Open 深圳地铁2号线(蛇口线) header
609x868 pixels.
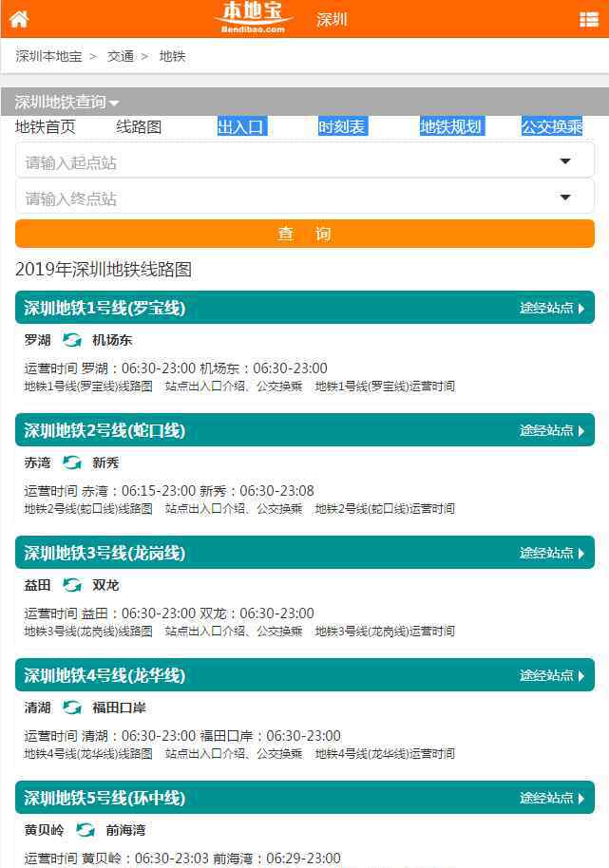coord(304,430)
